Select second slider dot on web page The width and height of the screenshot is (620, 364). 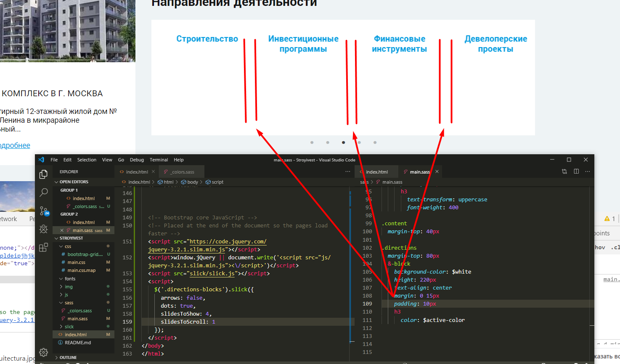pos(328,142)
